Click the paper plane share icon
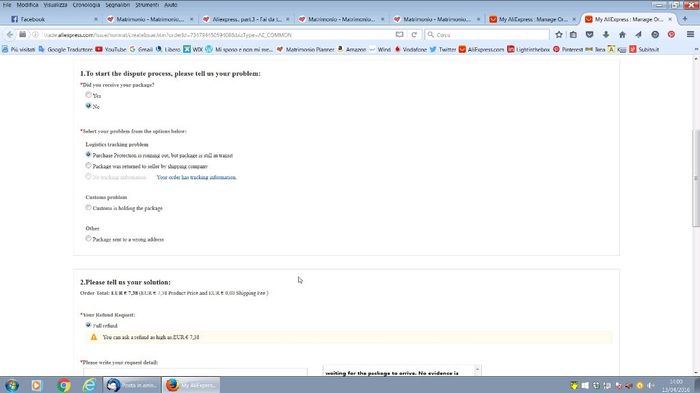This screenshot has height=393, width=700. [x=638, y=34]
